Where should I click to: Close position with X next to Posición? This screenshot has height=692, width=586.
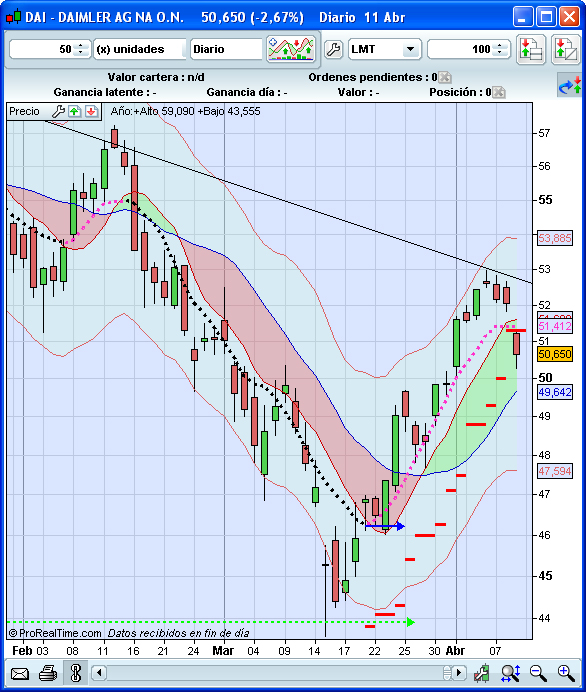[499, 92]
